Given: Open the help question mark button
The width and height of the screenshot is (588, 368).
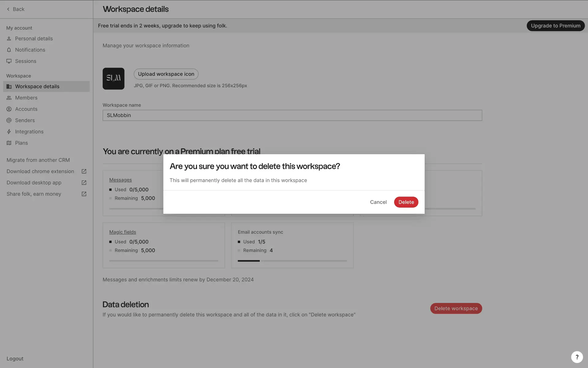Looking at the screenshot, I should coord(577,357).
